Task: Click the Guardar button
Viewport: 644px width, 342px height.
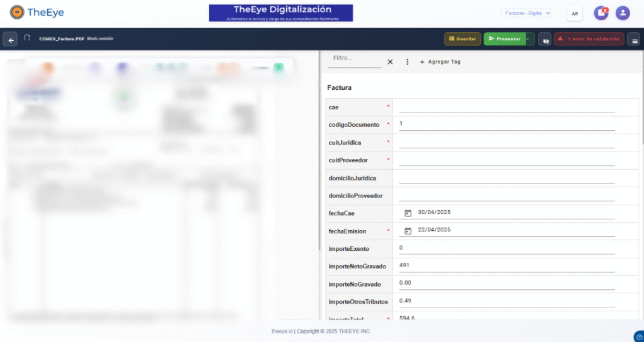Action: point(462,39)
